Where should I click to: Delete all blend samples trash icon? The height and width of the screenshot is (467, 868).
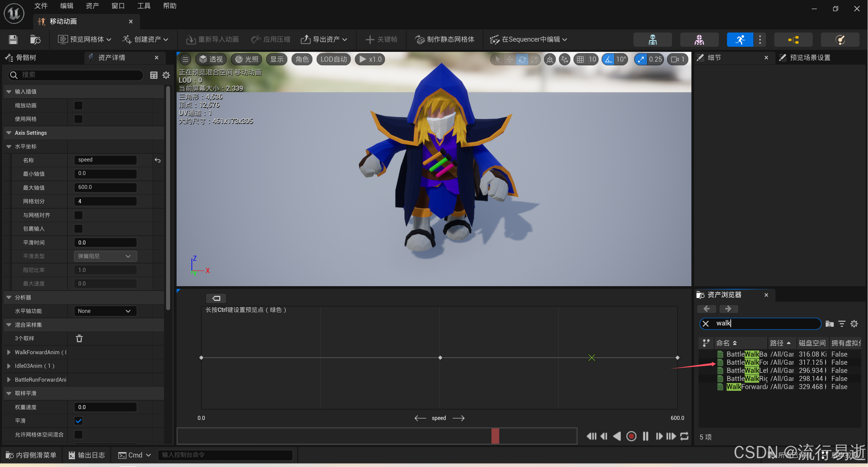pos(79,338)
